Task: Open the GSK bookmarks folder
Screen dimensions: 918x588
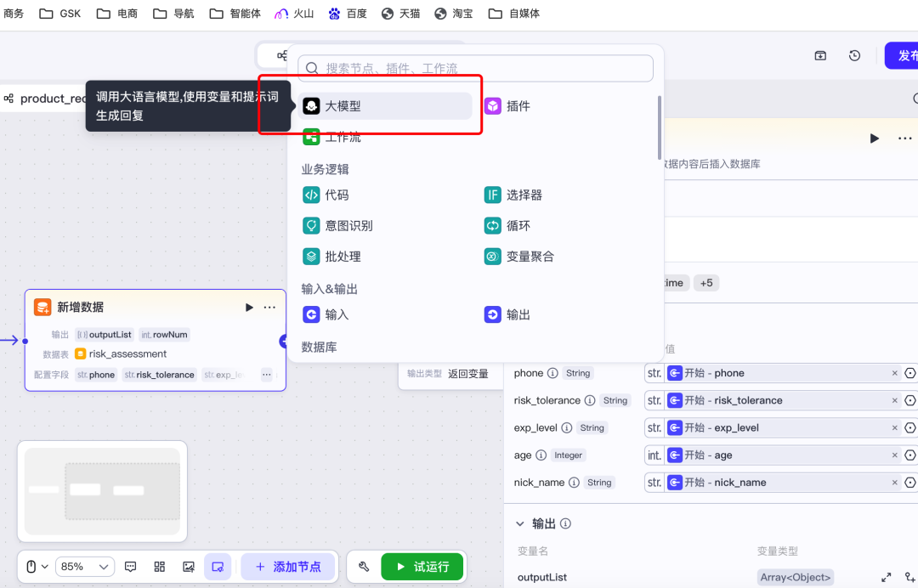Action: (59, 14)
